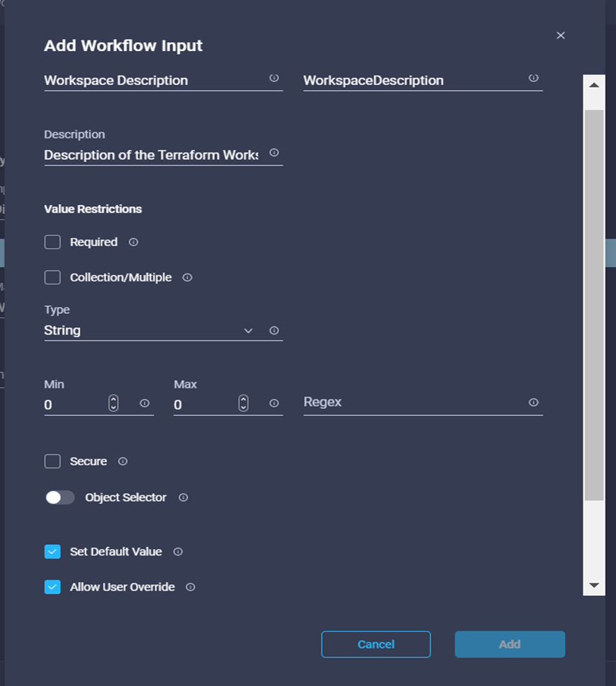
Task: Click info icon next to Type dropdown
Action: (x=274, y=331)
